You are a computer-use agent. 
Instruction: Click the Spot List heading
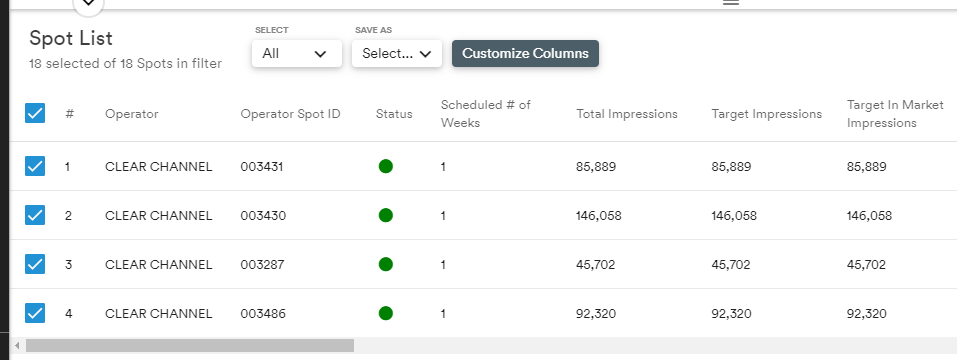click(x=71, y=38)
